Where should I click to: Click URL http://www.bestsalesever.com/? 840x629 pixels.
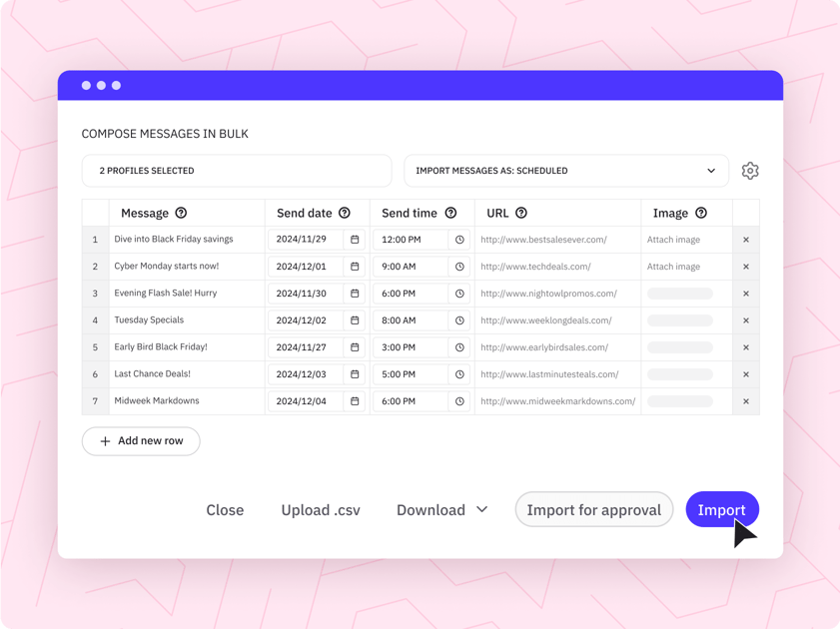543,240
